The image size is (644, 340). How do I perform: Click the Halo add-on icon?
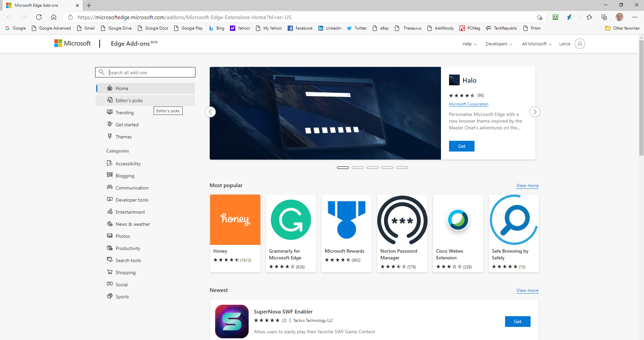pos(454,80)
